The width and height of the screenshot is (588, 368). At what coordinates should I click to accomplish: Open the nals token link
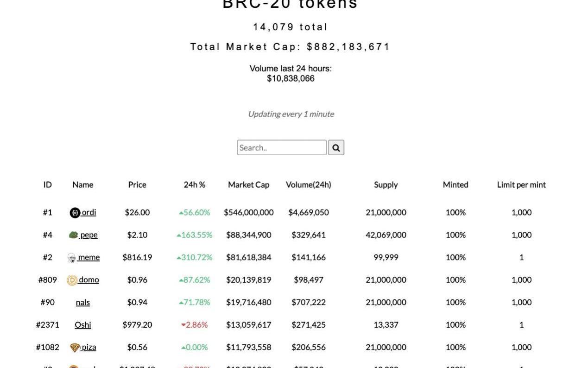coord(83,302)
